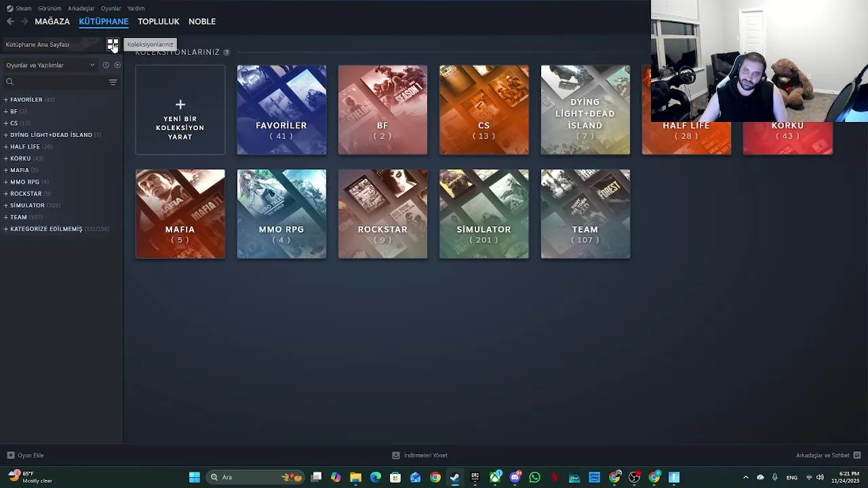Open the BF collection tile
Screen dimensions: 868x488
[x=382, y=110]
